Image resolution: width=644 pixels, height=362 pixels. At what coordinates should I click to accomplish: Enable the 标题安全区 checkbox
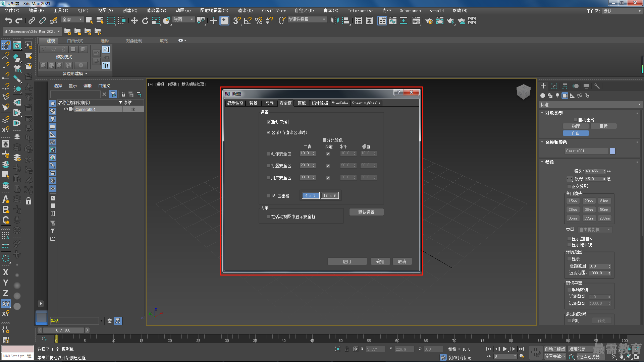point(269,166)
